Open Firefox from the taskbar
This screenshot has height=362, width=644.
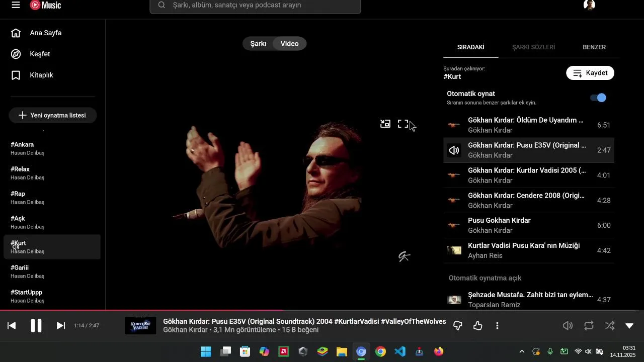pos(439,351)
